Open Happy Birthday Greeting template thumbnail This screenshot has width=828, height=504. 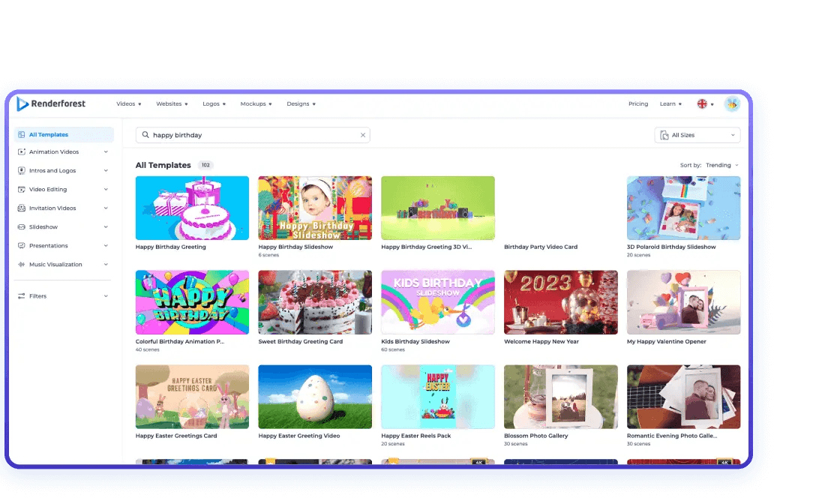coord(192,208)
